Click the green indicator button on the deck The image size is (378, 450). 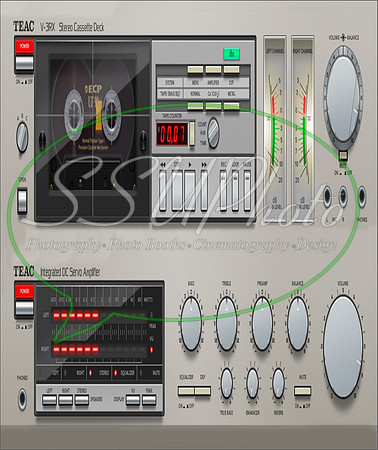pyautogui.click(x=231, y=54)
